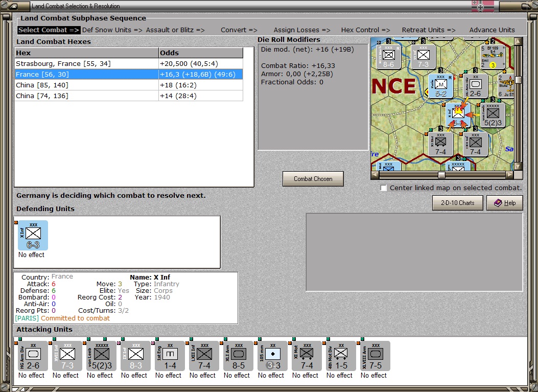Select the XVII Inf 7-3 attacking unit
Screen dimensions: 538x392
[x=67, y=356]
